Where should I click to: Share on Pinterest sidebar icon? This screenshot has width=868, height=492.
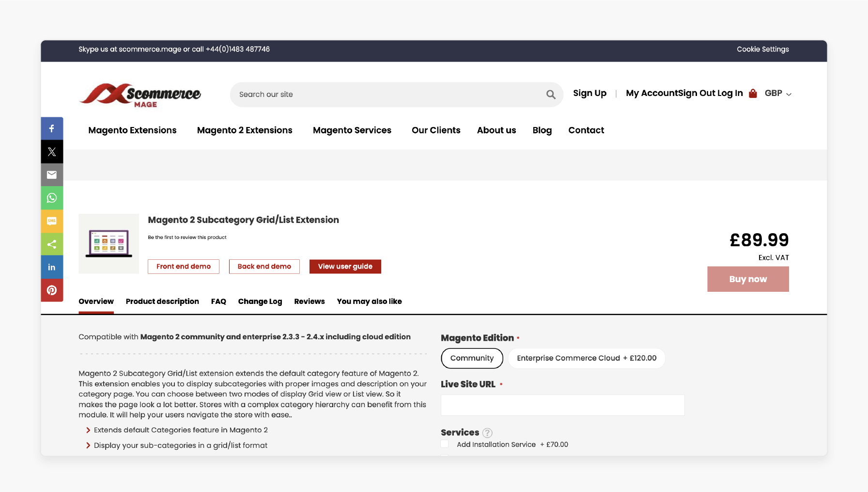tap(52, 290)
